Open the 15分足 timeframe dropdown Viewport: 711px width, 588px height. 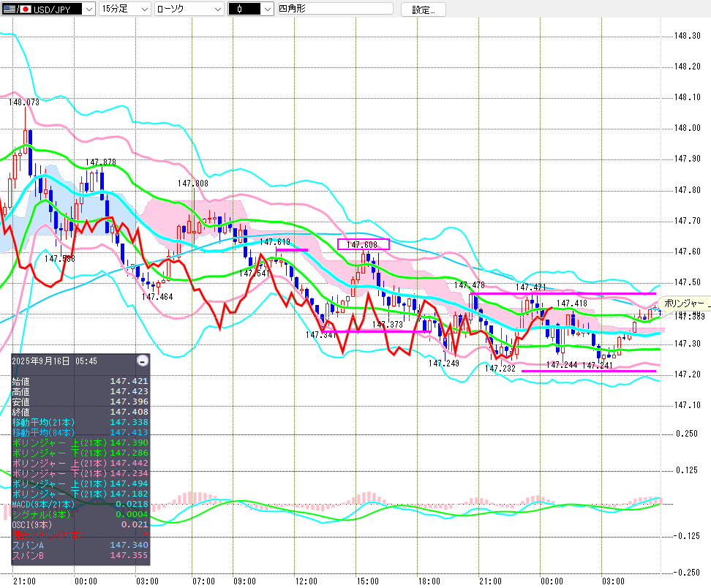click(x=124, y=9)
